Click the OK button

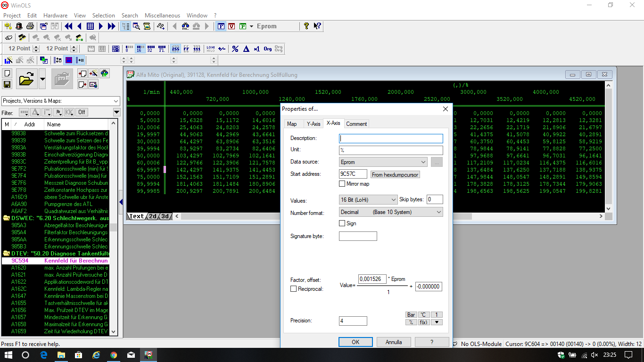click(x=355, y=342)
